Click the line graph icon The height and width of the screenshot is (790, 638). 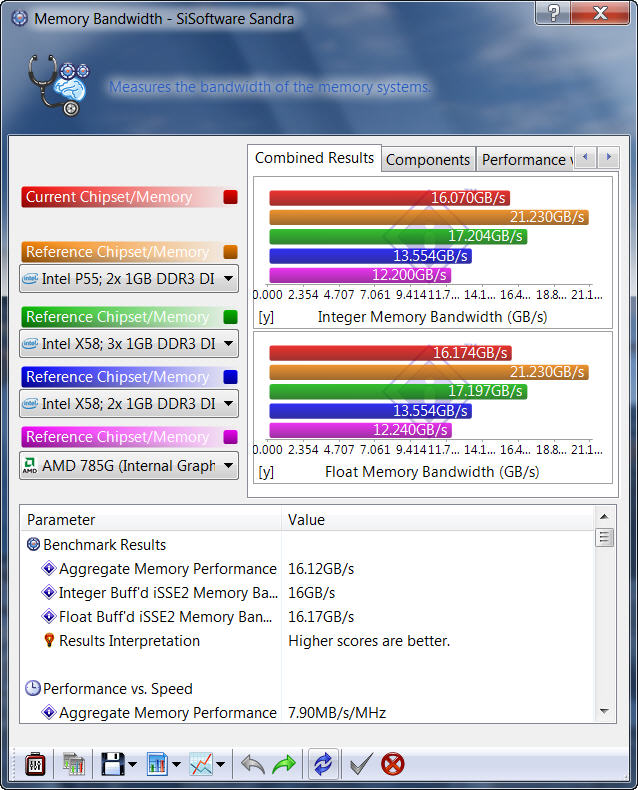[201, 764]
